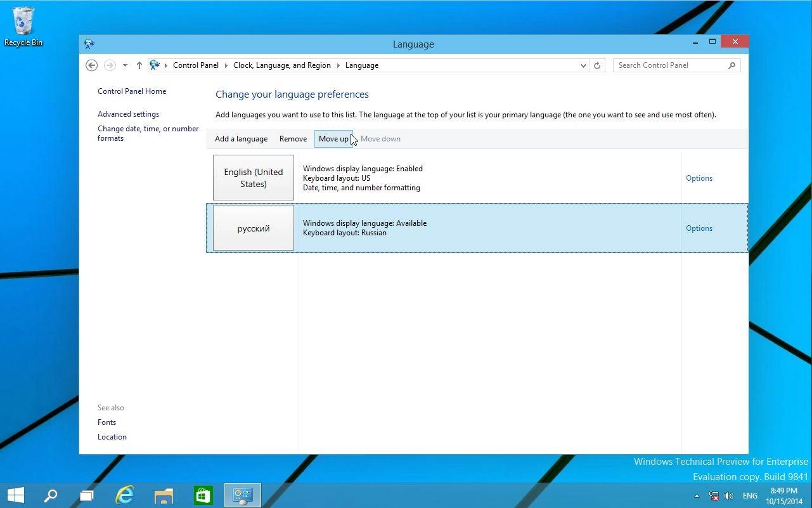Expand the chevron before the Control Panel breadcrumb

click(x=166, y=65)
